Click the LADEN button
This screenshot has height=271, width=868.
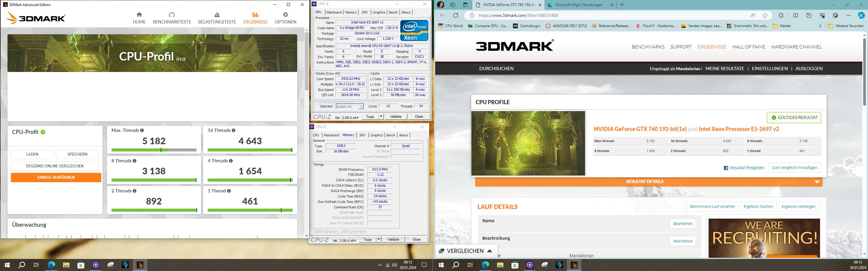[32, 154]
